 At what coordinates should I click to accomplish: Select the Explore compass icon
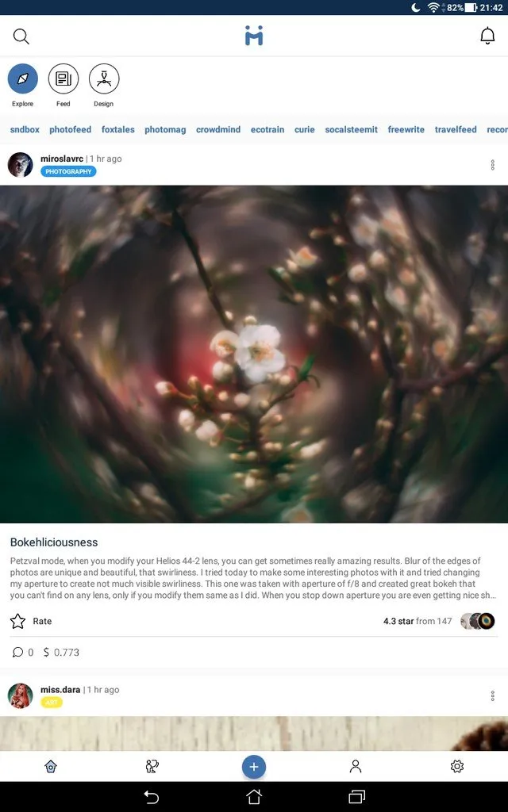[23, 79]
